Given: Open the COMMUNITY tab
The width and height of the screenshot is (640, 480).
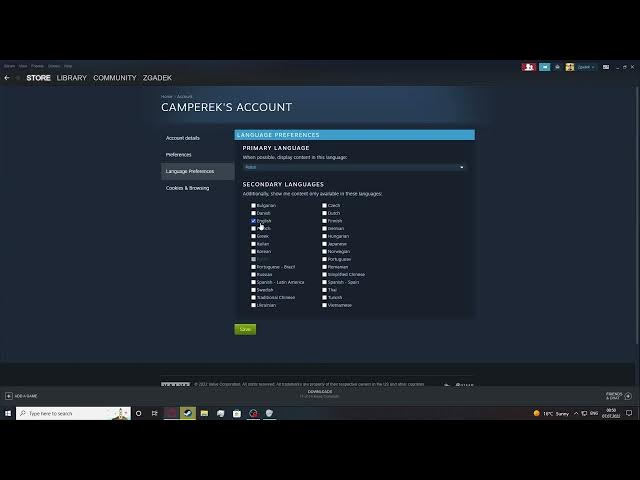Looking at the screenshot, I should click(115, 78).
